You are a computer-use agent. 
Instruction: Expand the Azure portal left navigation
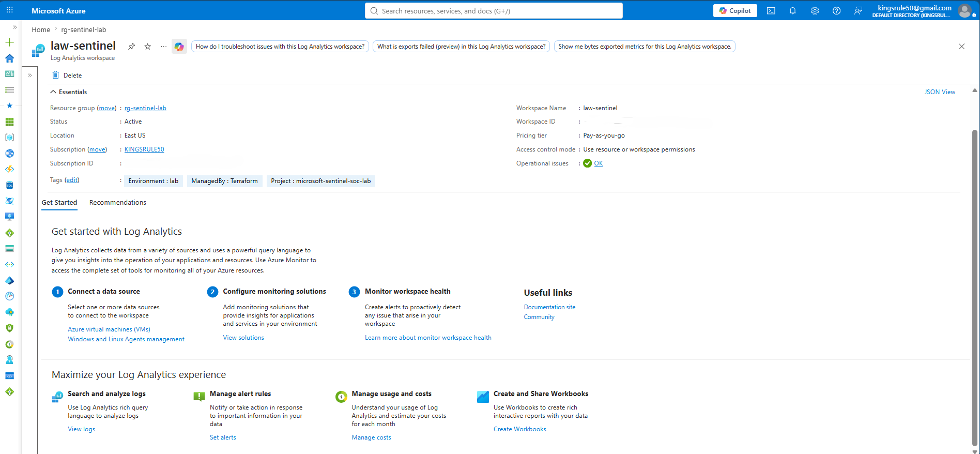tap(14, 27)
